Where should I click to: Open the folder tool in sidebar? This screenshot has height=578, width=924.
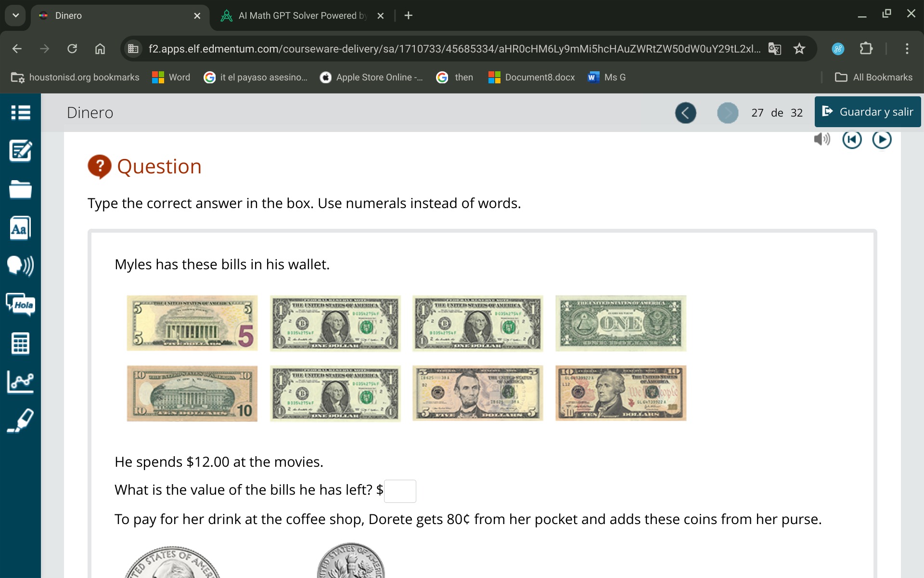[x=20, y=189]
